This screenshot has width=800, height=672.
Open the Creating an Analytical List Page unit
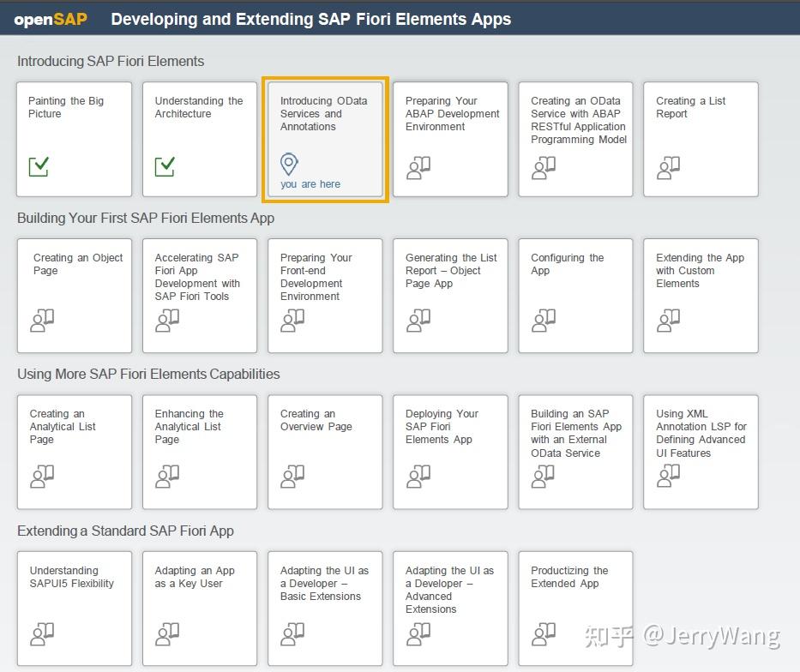click(74, 452)
